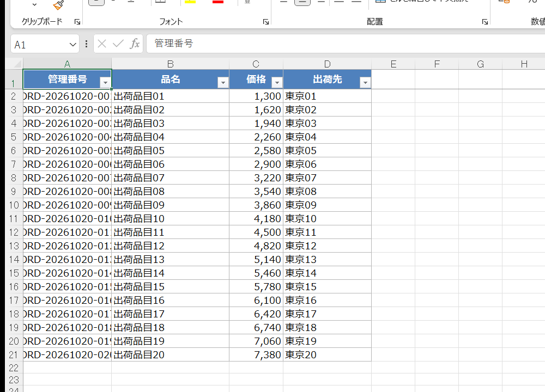Viewport: 545px width, 392px height.
Task: Select column A header
Action: 67,64
